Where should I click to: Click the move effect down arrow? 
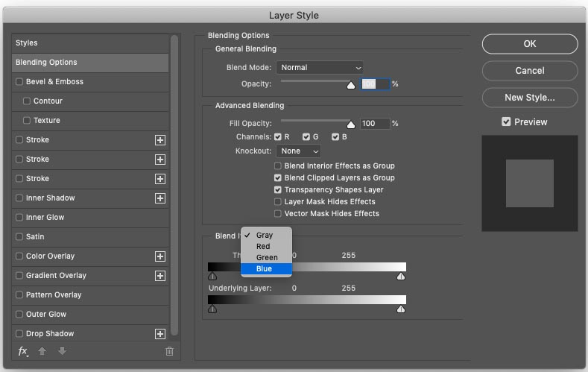tap(63, 351)
